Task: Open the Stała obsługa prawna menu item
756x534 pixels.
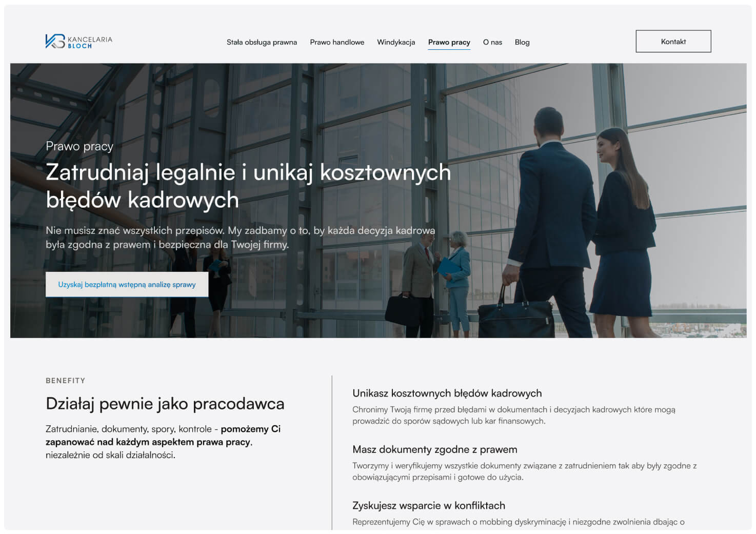Action: (262, 42)
